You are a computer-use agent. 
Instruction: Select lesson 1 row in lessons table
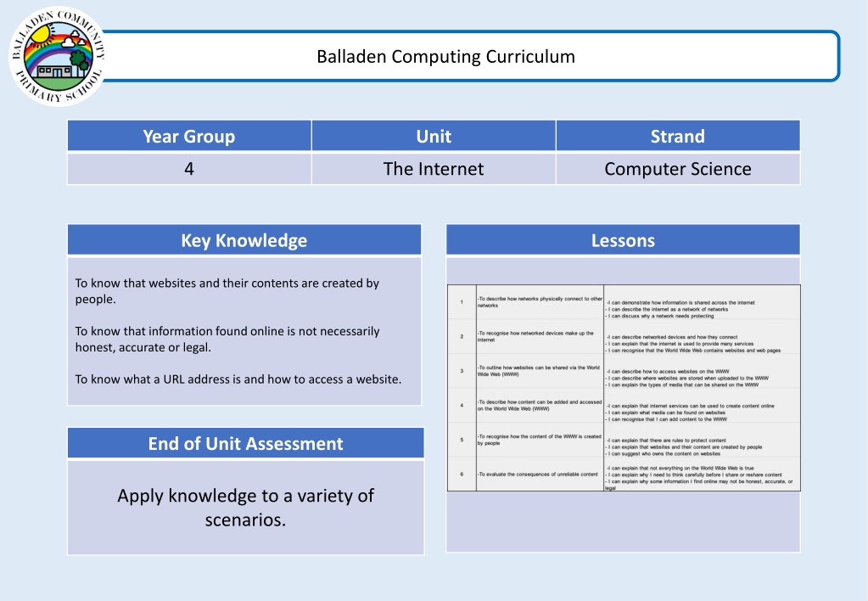click(624, 302)
